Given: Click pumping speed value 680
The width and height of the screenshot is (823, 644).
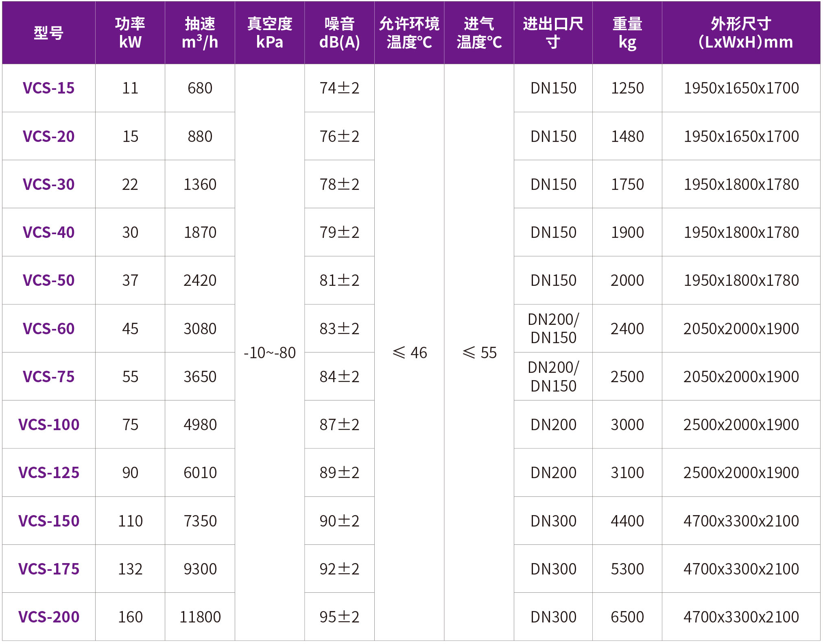Looking at the screenshot, I should click(200, 88).
